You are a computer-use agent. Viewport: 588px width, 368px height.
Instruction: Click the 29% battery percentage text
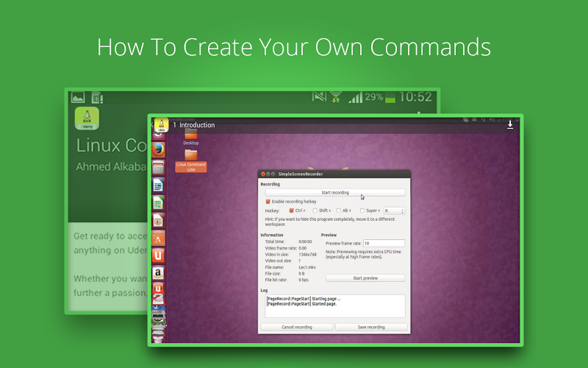point(374,97)
